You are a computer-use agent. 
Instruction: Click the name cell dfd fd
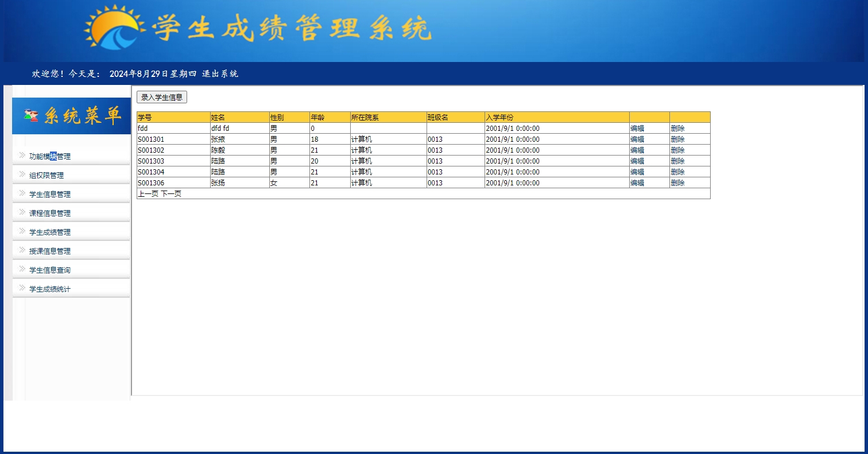240,128
